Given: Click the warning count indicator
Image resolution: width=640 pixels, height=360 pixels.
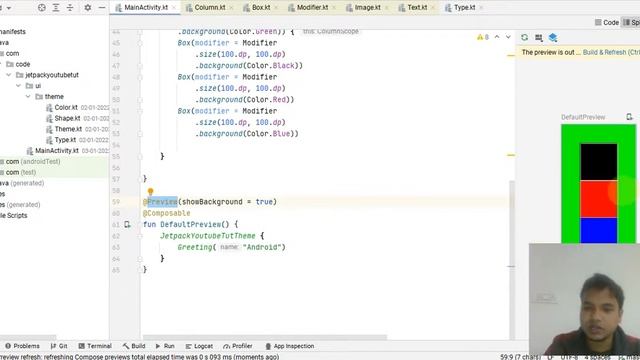Looking at the screenshot, I should point(483,37).
